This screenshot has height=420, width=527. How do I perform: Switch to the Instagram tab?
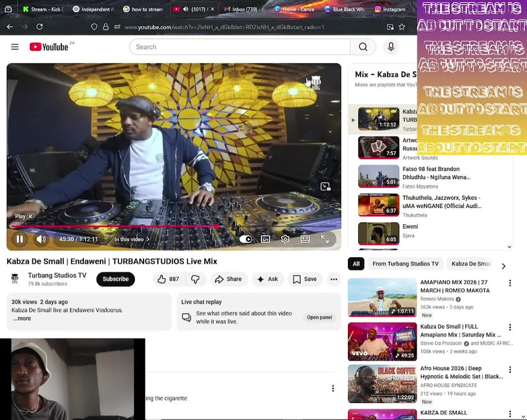[x=390, y=9]
